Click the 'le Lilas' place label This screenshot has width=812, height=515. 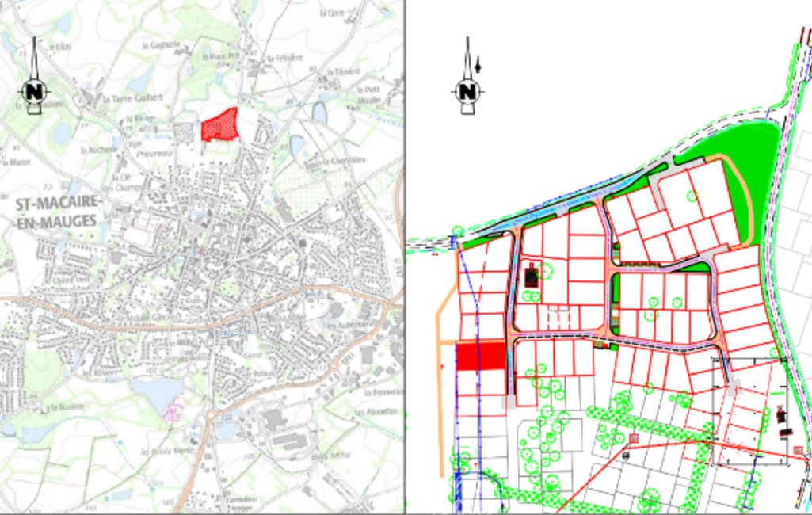(x=60, y=47)
